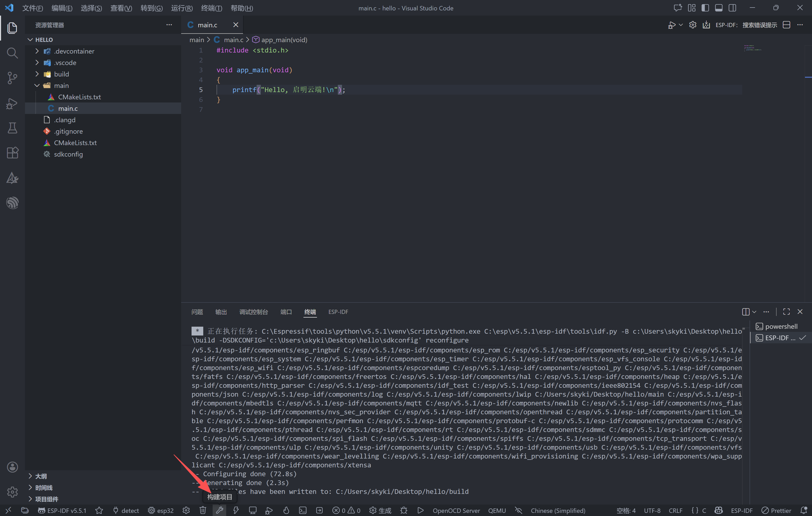Click the ESP-IDF debug icon in status bar
This screenshot has width=812, height=516.
(x=269, y=510)
